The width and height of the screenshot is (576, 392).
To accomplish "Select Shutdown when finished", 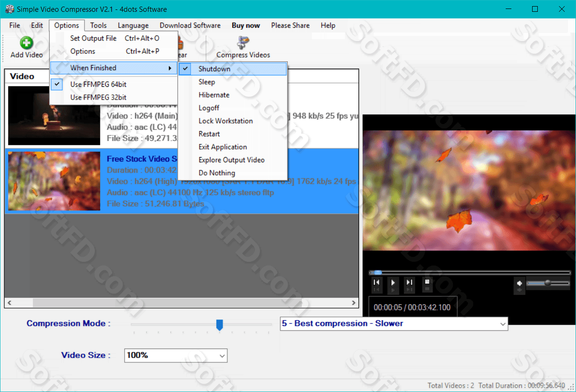I will 233,69.
